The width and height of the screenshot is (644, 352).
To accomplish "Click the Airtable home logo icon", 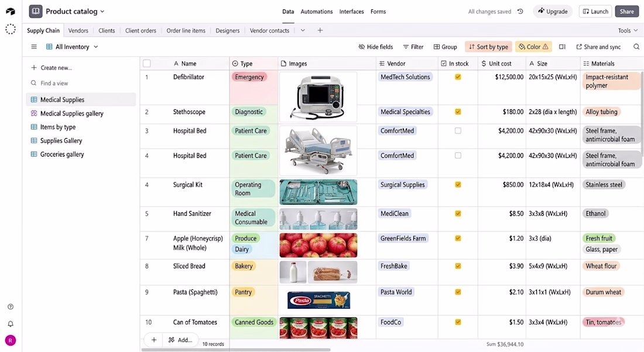I will tap(11, 12).
